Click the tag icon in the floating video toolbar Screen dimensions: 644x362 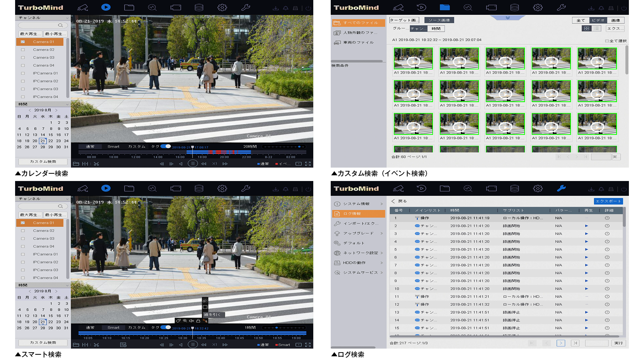(178, 321)
